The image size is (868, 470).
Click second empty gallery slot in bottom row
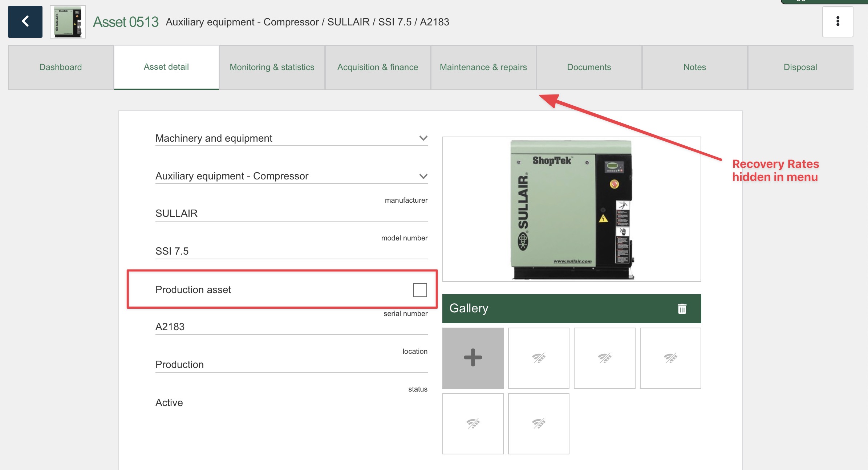click(x=538, y=423)
